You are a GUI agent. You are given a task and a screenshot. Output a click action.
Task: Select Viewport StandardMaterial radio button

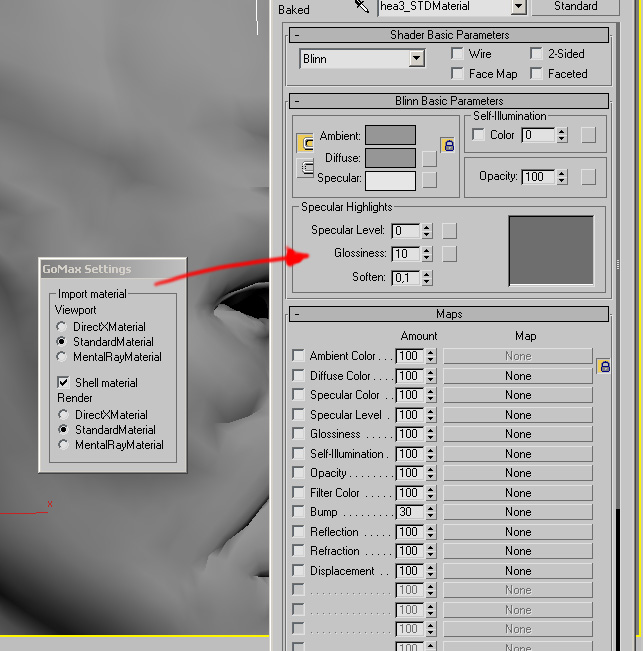[x=61, y=341]
